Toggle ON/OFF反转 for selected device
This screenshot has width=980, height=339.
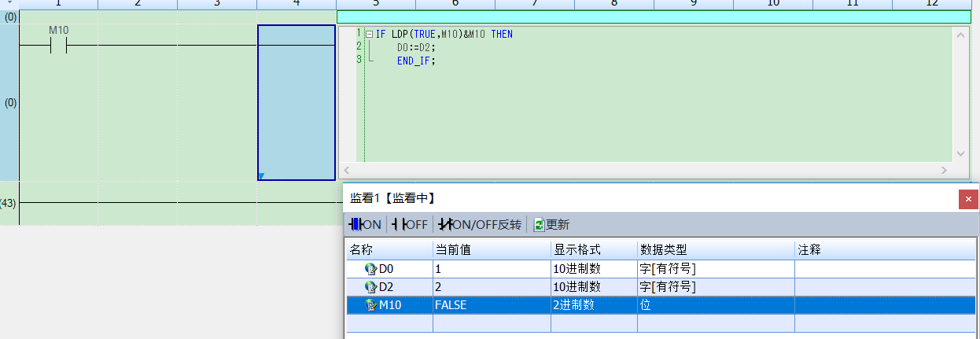point(480,224)
